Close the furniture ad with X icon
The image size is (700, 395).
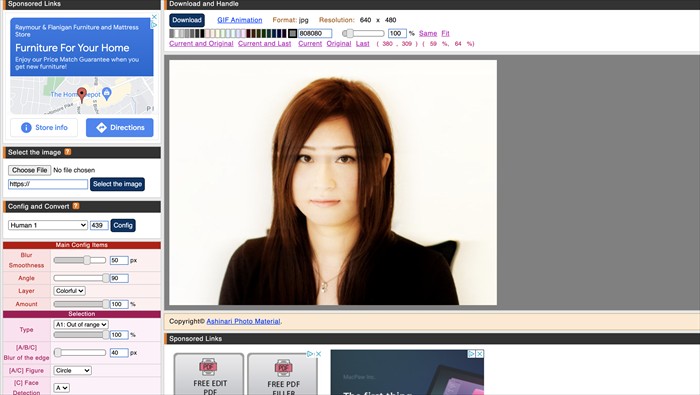click(x=154, y=17)
